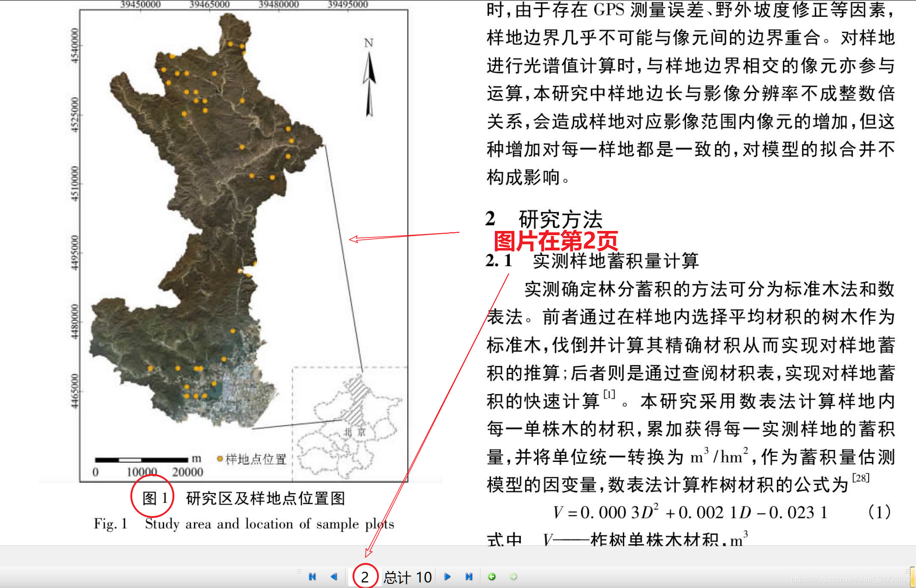Screen dimensions: 916x588
Task: Click the total page count label
Action: (408, 577)
